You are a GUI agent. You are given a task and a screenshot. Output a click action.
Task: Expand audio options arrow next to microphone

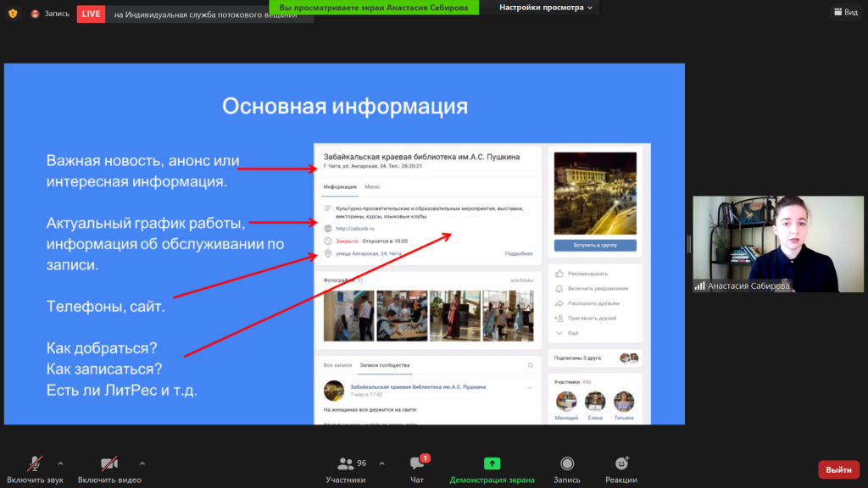(x=60, y=463)
